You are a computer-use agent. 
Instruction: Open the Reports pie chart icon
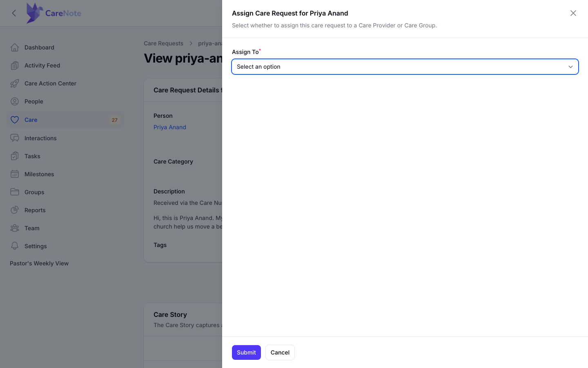tap(15, 210)
